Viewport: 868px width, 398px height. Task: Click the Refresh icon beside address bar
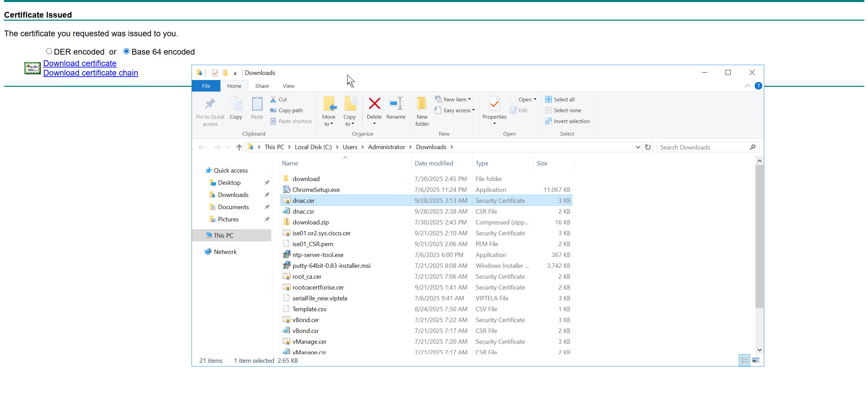click(x=648, y=147)
